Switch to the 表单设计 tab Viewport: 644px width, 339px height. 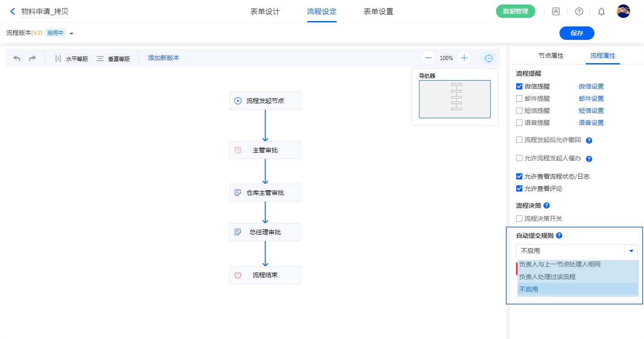(265, 12)
